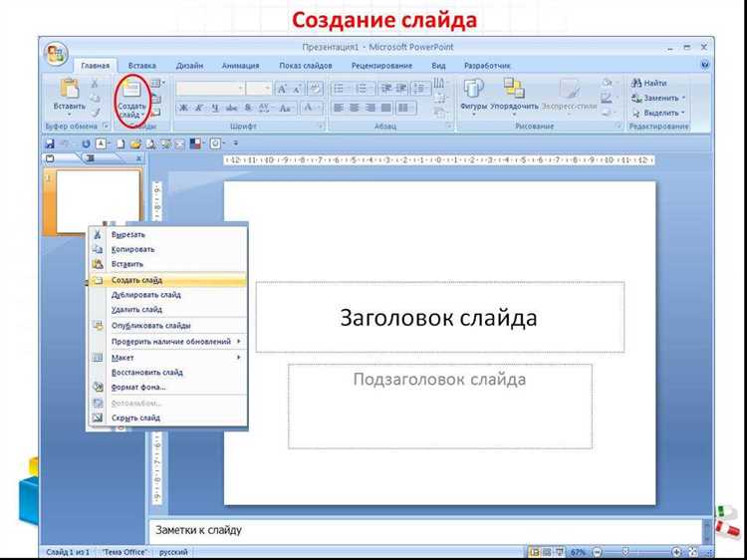Open the font name combo box

click(x=210, y=89)
